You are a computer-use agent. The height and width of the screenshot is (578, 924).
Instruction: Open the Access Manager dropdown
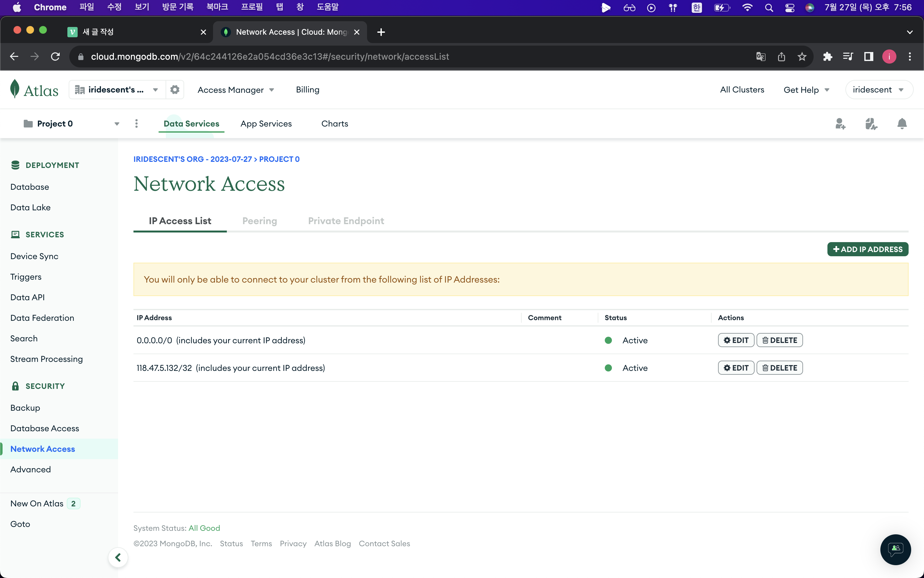tap(235, 90)
